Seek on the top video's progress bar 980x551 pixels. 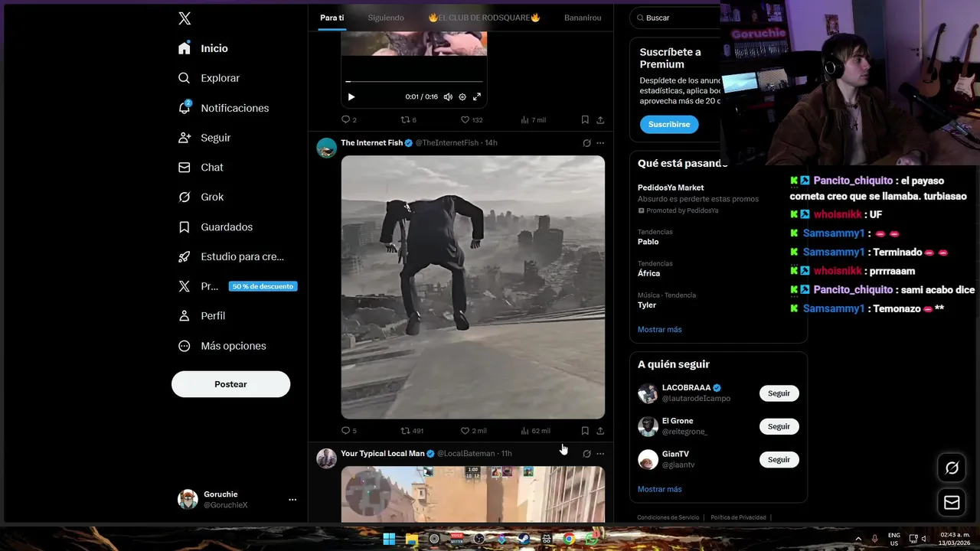[x=414, y=81]
